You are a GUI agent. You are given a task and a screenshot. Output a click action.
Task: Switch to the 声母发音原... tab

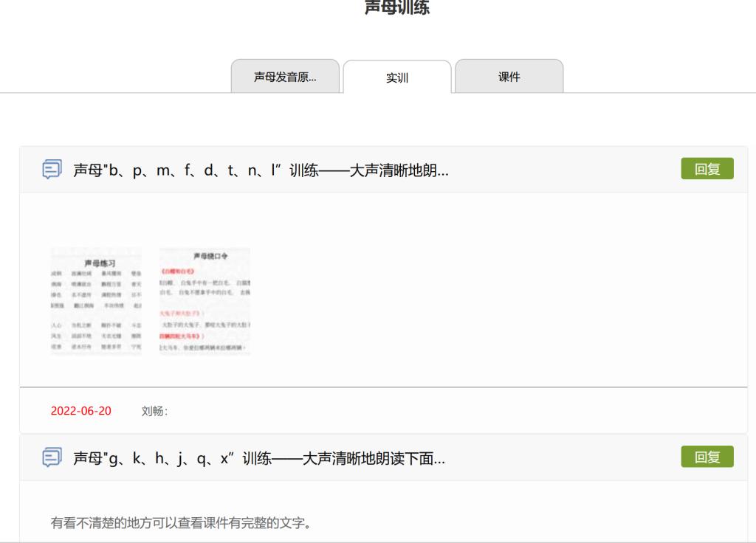pos(285,77)
